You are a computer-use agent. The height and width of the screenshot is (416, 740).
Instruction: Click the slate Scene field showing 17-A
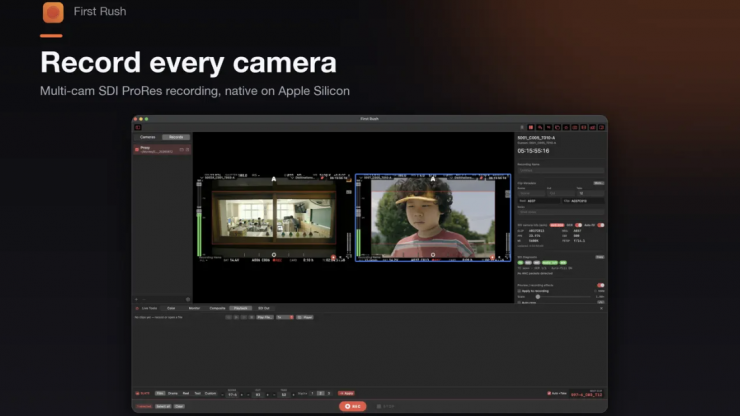pos(232,394)
